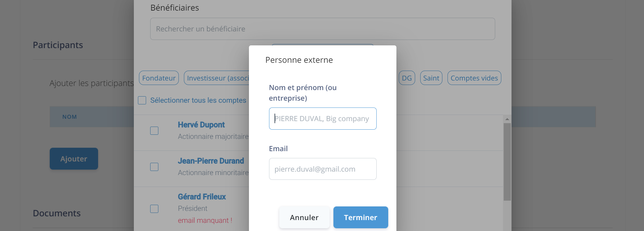This screenshot has width=644, height=231.
Task: Select the 'Investisseur' filter chip
Action: pos(218,78)
